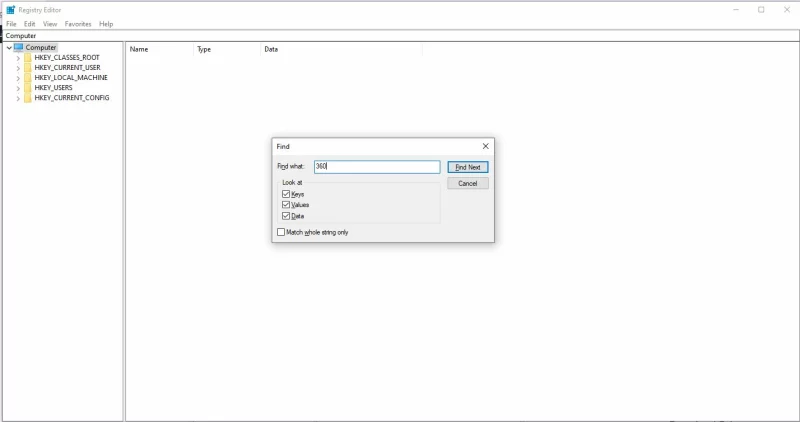Open the Favorites menu
The width and height of the screenshot is (800, 422).
tap(78, 24)
